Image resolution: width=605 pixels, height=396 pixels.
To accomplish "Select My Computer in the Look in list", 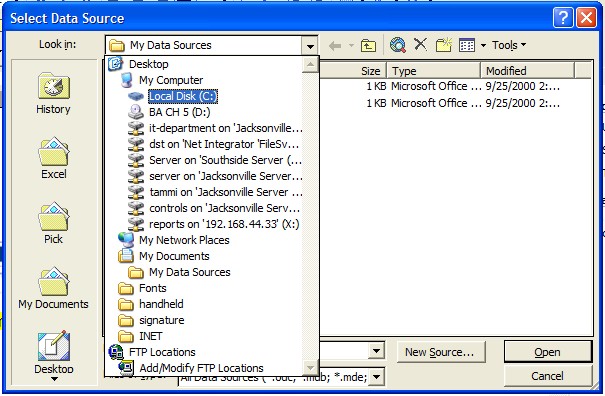I will 203,80.
